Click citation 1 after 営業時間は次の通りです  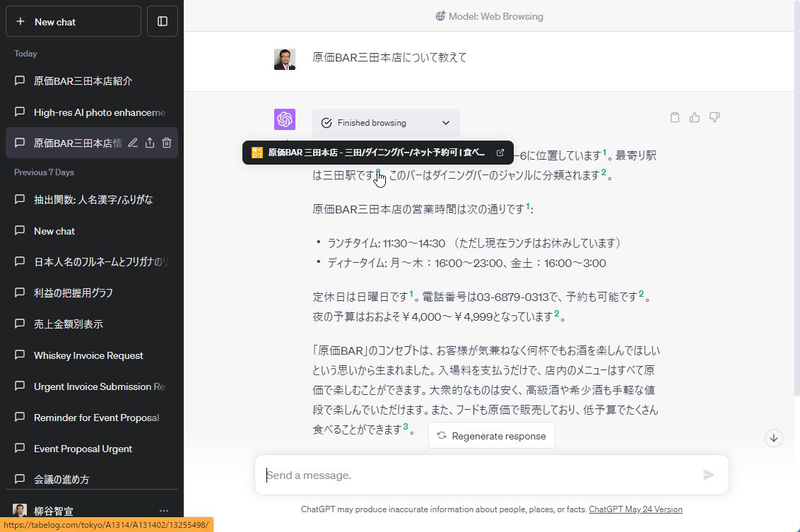tap(528, 206)
